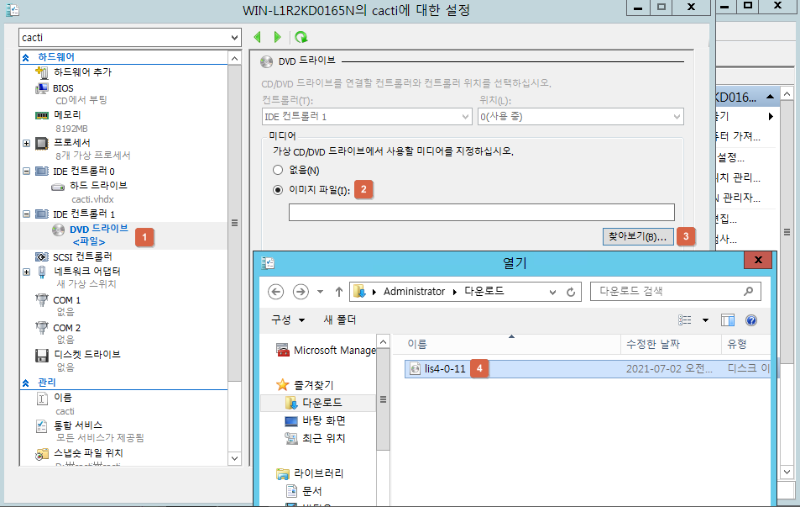
Task: Open help in the file dialog
Action: (x=751, y=320)
